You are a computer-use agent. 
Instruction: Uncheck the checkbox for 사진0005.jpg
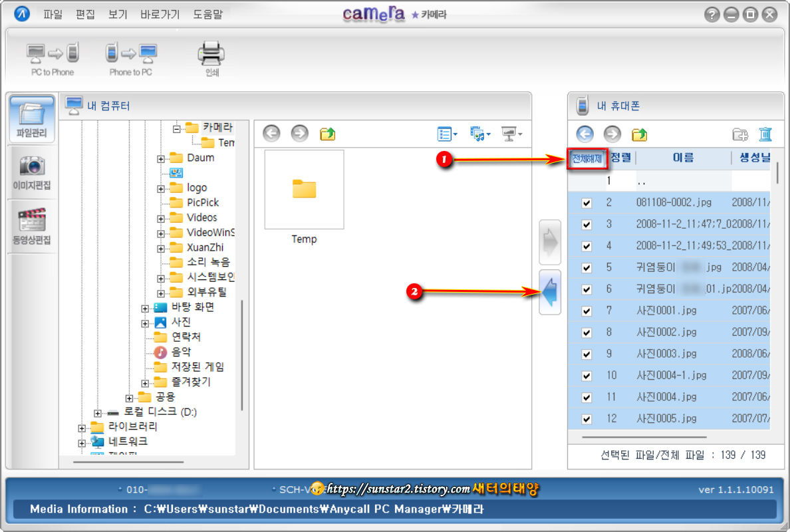(x=587, y=420)
